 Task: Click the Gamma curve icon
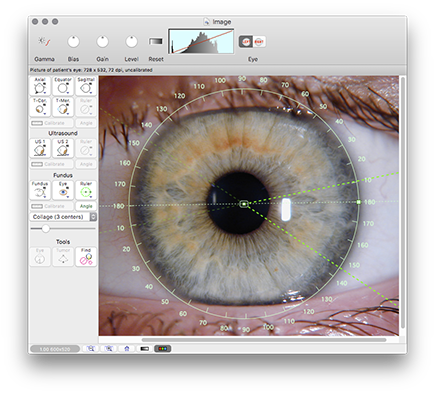pyautogui.click(x=44, y=41)
